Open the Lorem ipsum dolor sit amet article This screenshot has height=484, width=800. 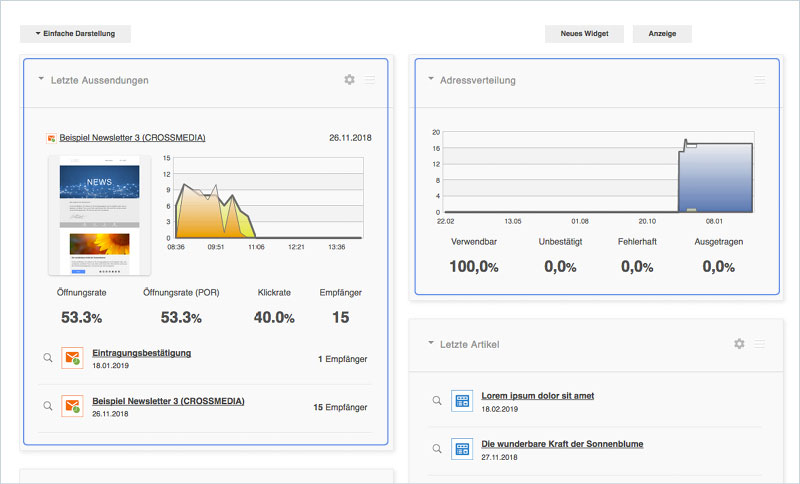click(x=538, y=395)
